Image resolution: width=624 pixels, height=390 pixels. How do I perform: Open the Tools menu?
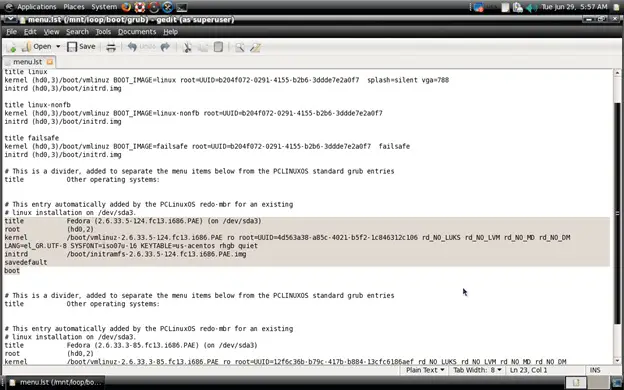(x=103, y=32)
